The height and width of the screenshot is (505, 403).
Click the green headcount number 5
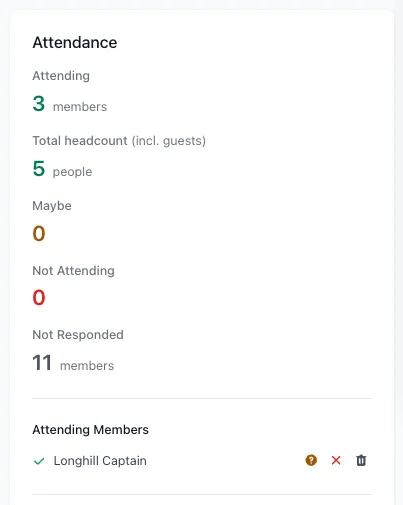pos(39,168)
